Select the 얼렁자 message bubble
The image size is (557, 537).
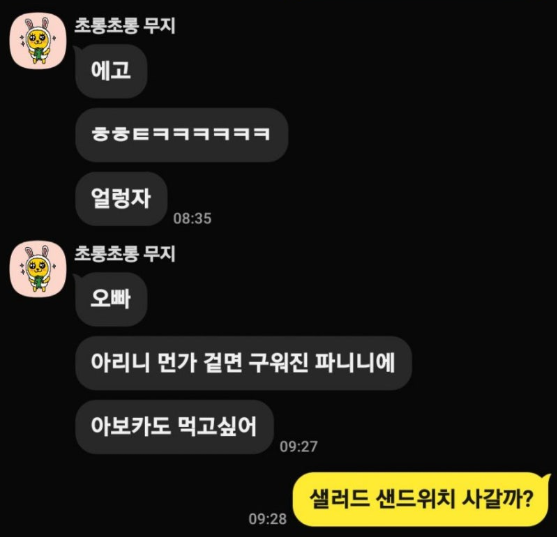(121, 199)
